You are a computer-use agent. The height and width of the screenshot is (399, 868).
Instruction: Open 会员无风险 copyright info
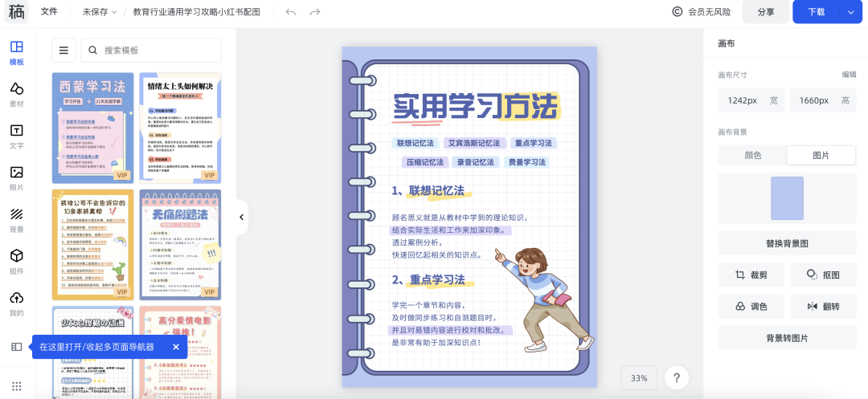[702, 11]
